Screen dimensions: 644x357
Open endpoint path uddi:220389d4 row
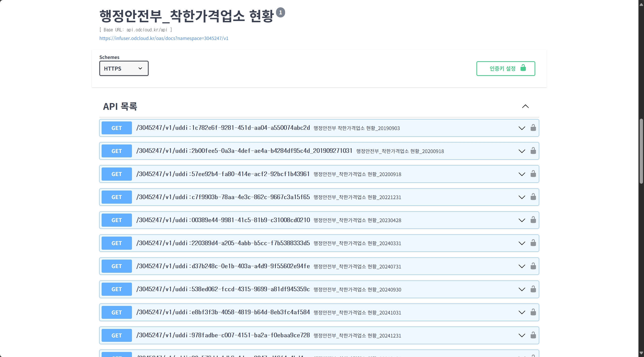(223, 243)
